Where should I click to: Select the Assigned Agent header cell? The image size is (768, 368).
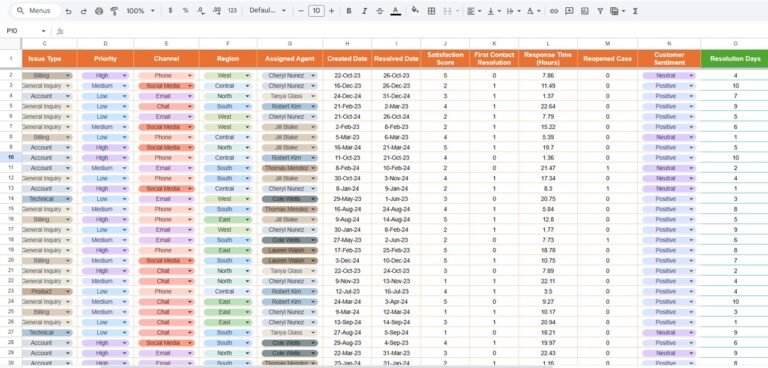[x=290, y=59]
